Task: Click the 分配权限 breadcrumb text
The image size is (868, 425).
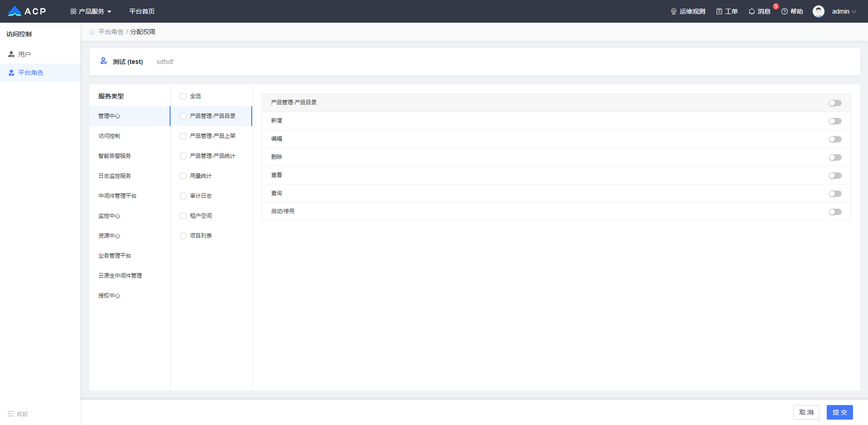Action: tap(143, 32)
